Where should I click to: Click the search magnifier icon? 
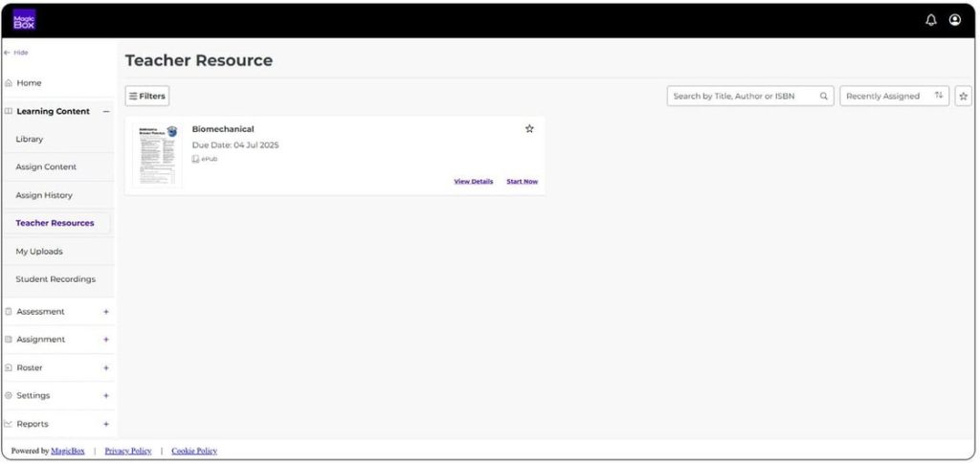point(823,97)
